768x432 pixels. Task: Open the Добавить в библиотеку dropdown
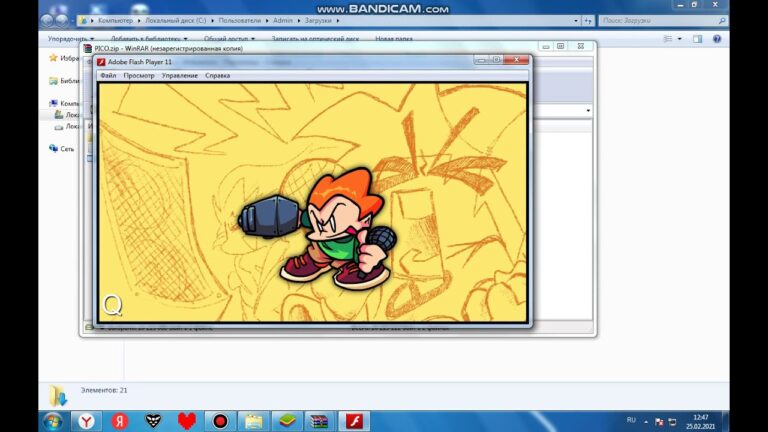pyautogui.click(x=149, y=39)
